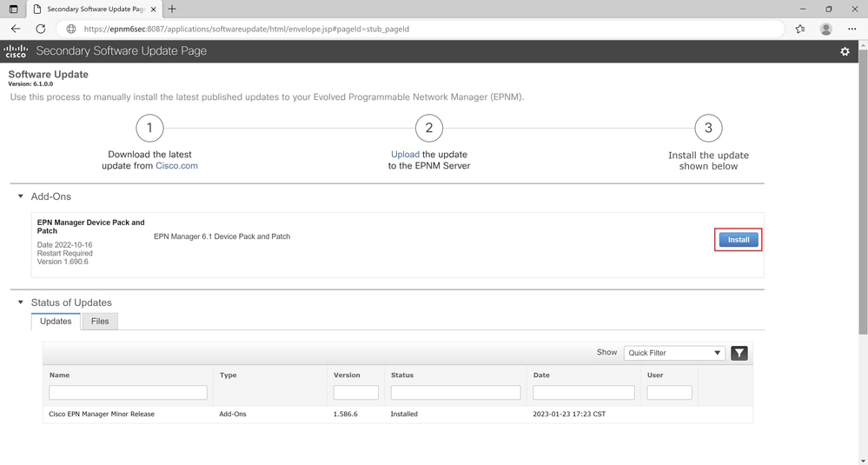
Task: Click the 2023-01-23 17:23 CST date cell
Action: [x=569, y=414]
